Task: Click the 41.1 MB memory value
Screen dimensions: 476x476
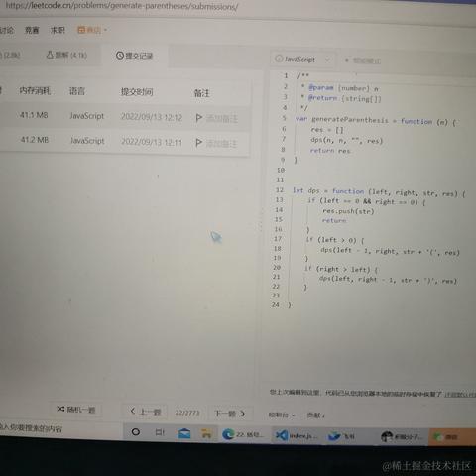Action: coord(34,115)
